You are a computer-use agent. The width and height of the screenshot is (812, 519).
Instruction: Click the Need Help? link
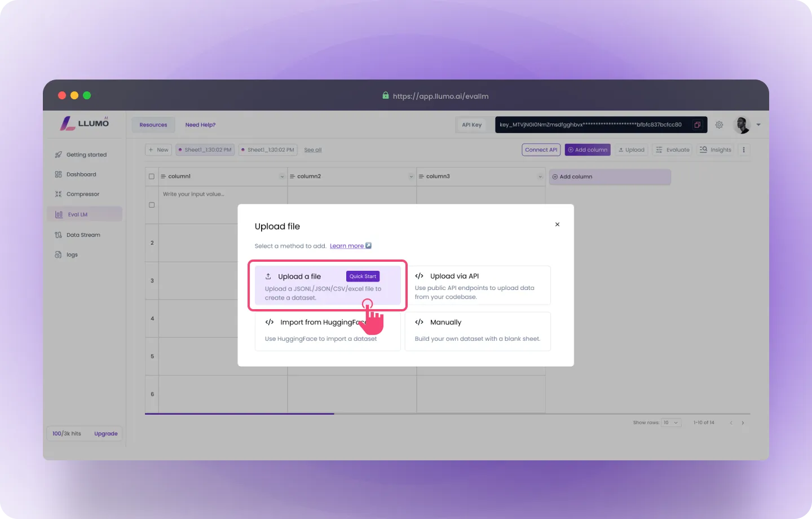pyautogui.click(x=200, y=125)
